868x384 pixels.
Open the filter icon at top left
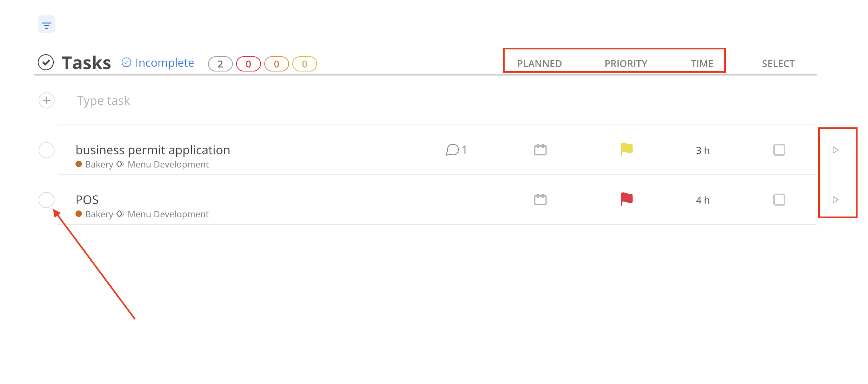pos(47,25)
